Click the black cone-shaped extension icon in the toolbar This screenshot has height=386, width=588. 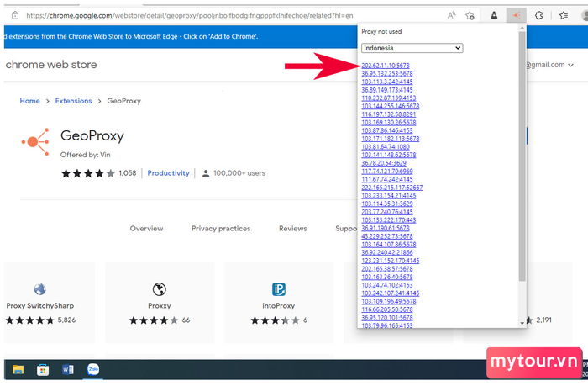coord(494,15)
